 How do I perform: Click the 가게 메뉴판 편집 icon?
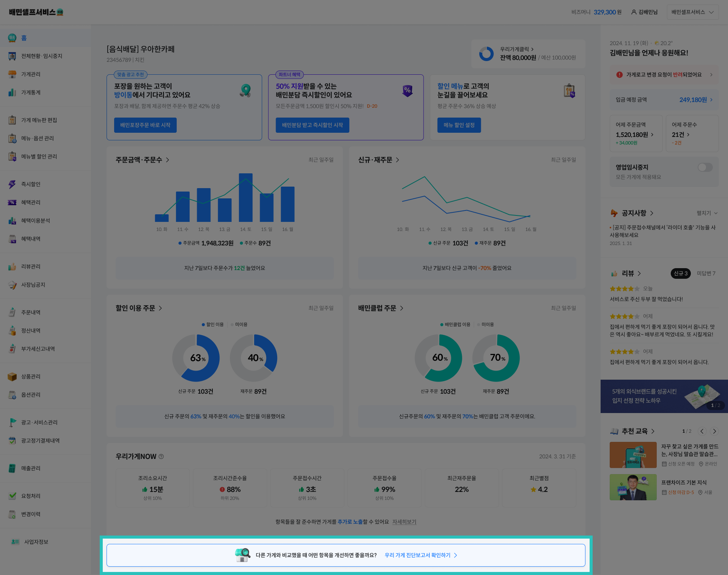click(12, 120)
